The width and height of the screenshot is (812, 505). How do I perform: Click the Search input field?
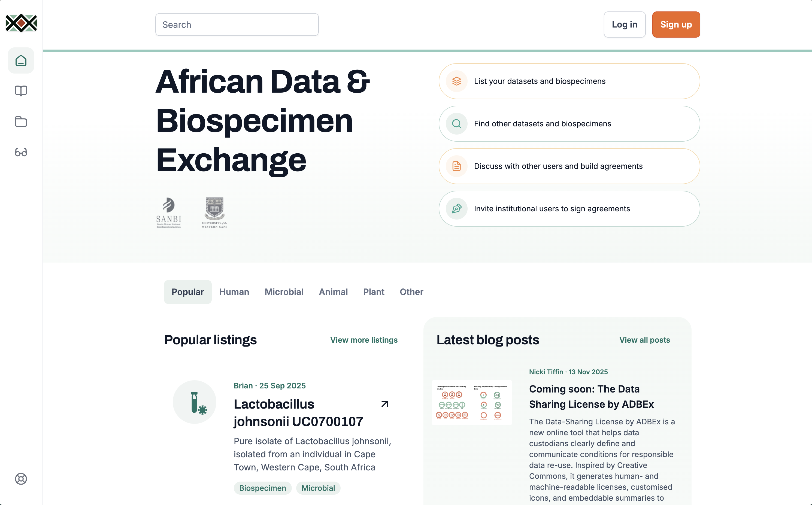[237, 25]
